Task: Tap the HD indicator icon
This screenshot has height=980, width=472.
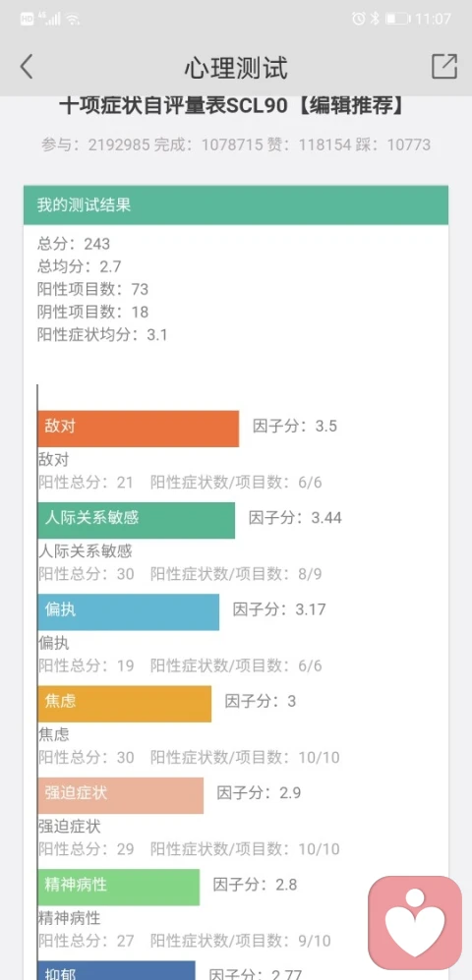Action: (27, 19)
